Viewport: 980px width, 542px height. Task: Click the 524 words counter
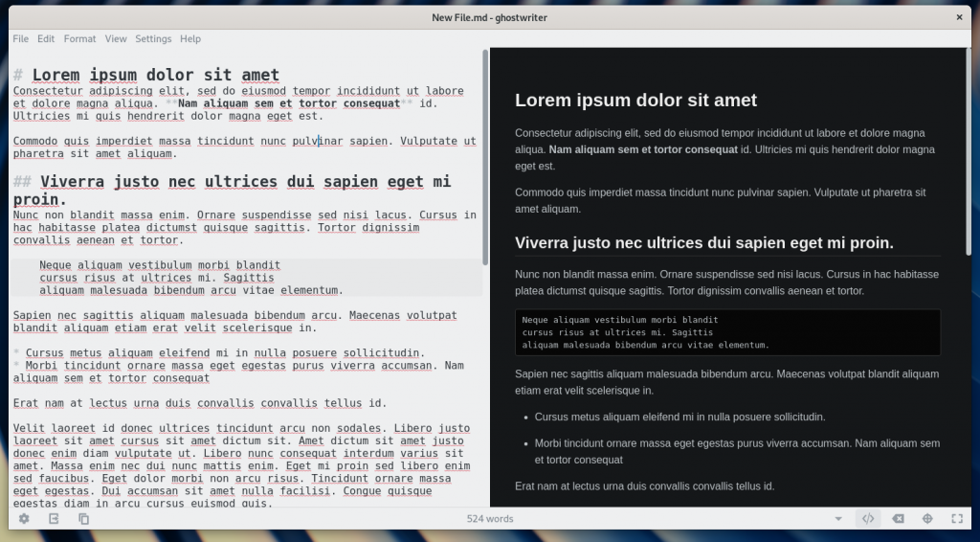point(490,519)
